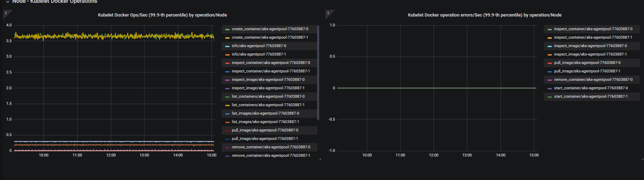Screen dimensions: 644x180
Task: Click resize handle of Ops/Sec panel corner
Action: click(x=320, y=159)
